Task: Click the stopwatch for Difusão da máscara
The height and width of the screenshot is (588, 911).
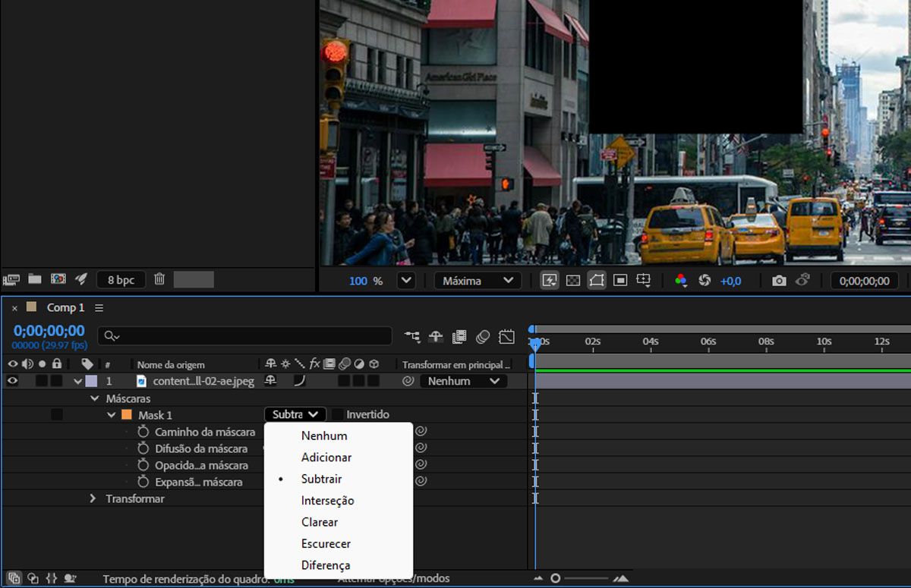Action: 143,448
